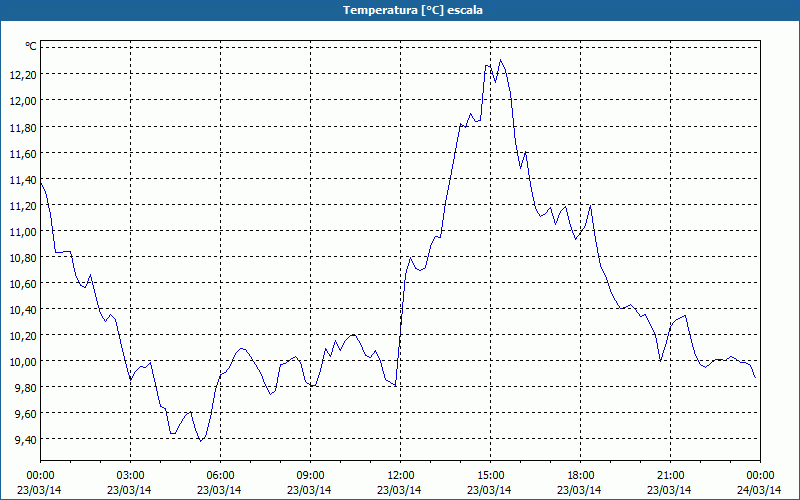The height and width of the screenshot is (500, 800).
Task: Click the 'Temperatura [°C] escala' title bar
Action: click(400, 10)
